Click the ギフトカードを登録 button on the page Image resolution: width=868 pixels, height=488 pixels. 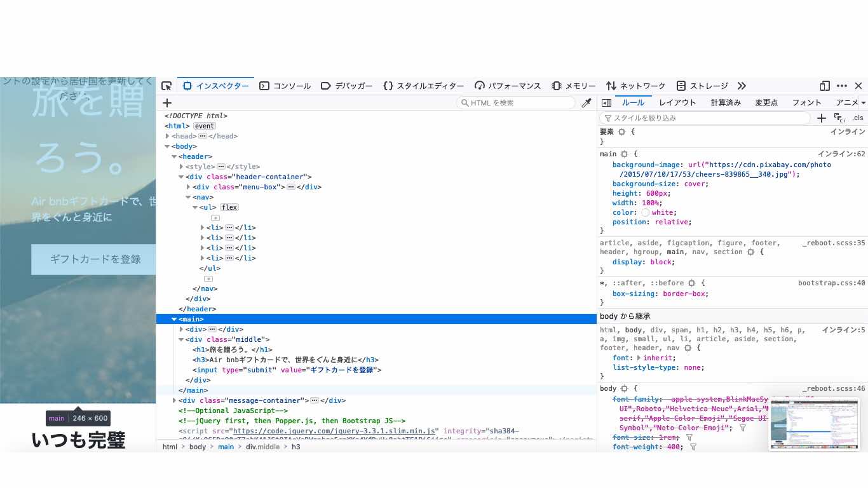[x=93, y=259]
